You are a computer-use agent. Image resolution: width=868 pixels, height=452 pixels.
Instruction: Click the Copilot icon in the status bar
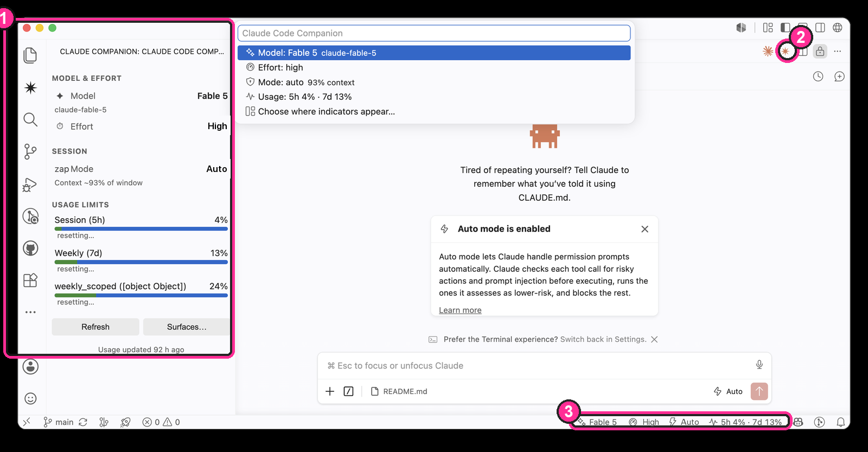click(798, 422)
